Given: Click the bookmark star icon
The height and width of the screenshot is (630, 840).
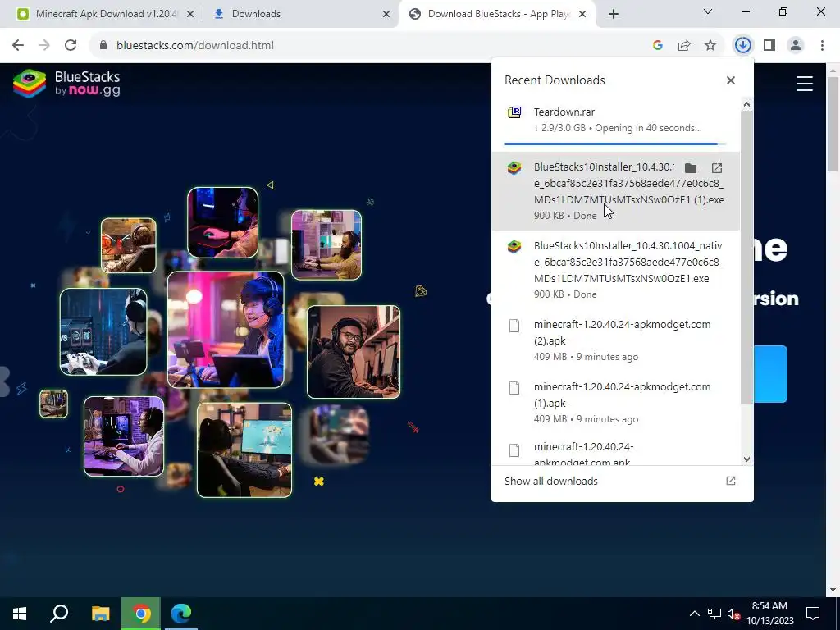Looking at the screenshot, I should pos(710,46).
